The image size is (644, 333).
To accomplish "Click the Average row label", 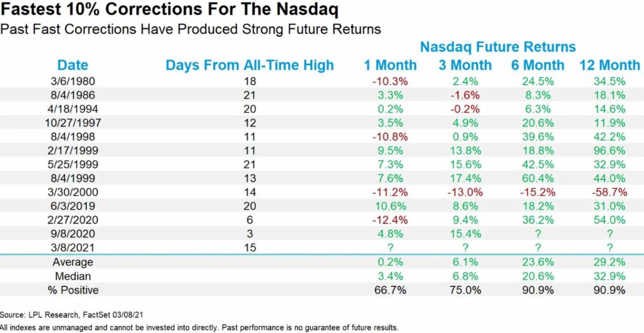I will 72,262.
